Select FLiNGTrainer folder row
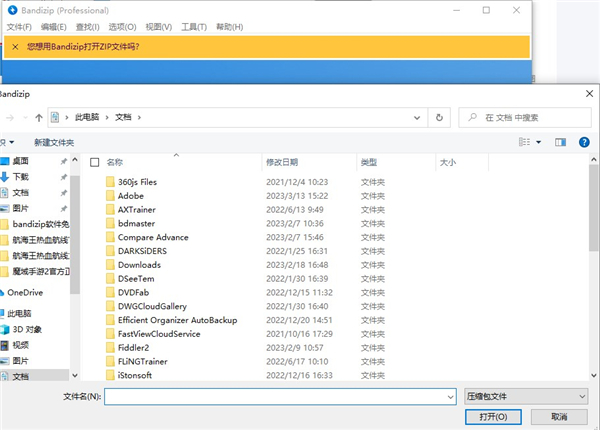600x430 pixels. pyautogui.click(x=245, y=361)
